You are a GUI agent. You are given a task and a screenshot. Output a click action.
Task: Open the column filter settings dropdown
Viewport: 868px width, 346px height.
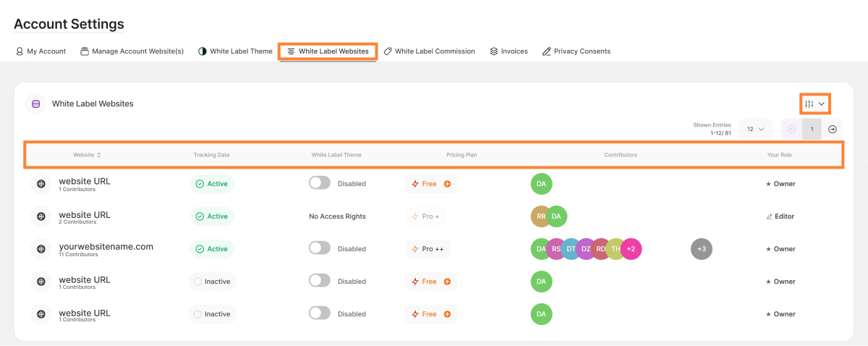point(814,104)
